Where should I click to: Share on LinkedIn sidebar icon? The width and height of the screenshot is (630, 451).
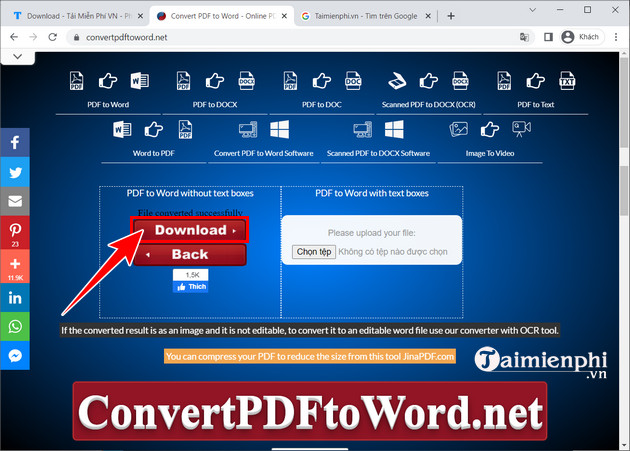15,298
